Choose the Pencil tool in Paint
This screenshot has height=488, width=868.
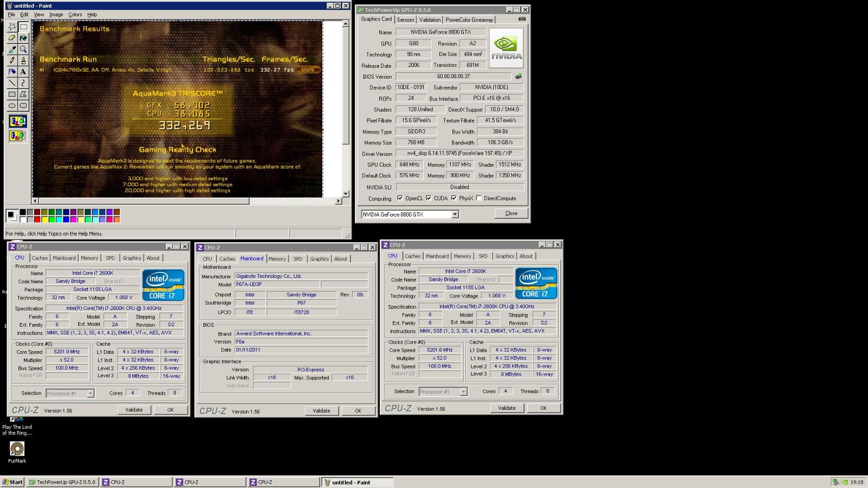(12, 60)
